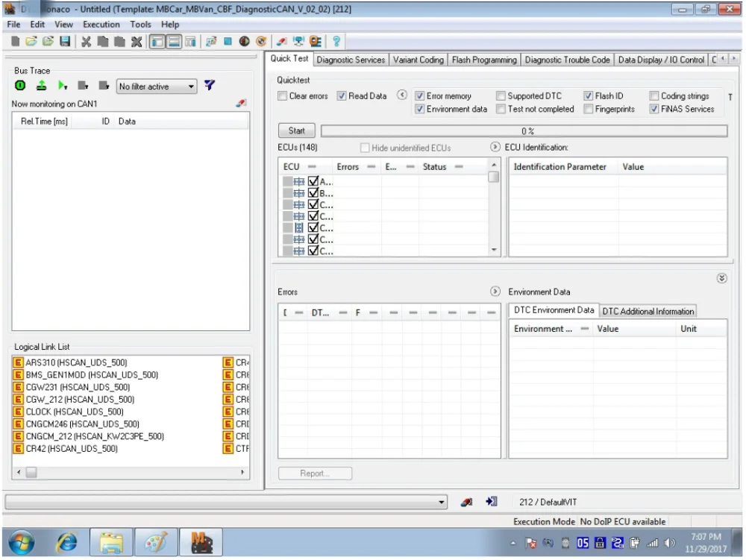Image resolution: width=746 pixels, height=560 pixels.
Task: Click the Bus Trace filter funnel icon
Action: (210, 86)
